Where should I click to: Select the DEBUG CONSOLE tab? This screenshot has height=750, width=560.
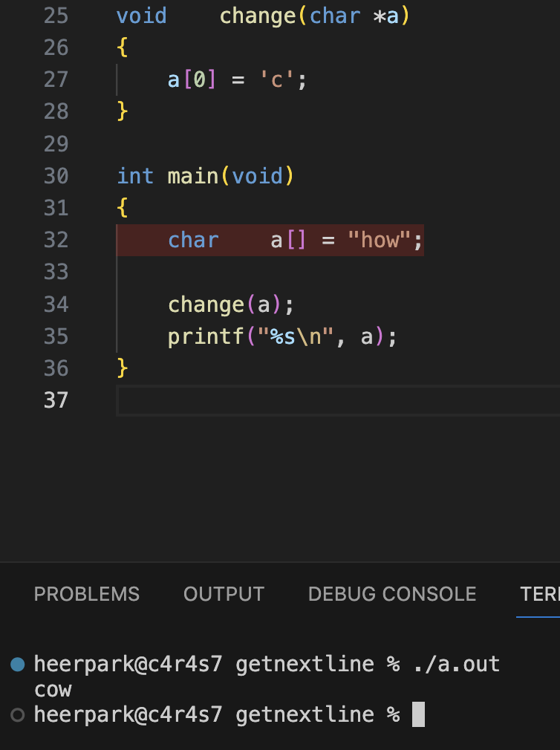392,594
